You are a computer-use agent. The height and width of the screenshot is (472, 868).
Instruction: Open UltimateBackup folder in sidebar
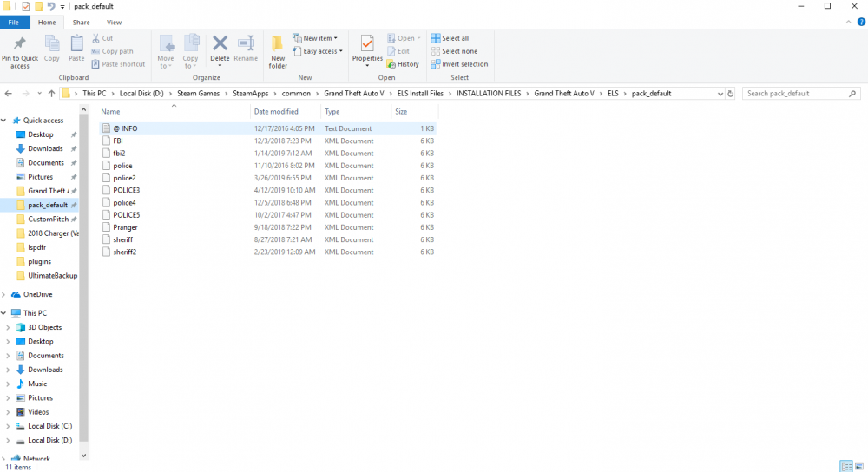(x=53, y=276)
